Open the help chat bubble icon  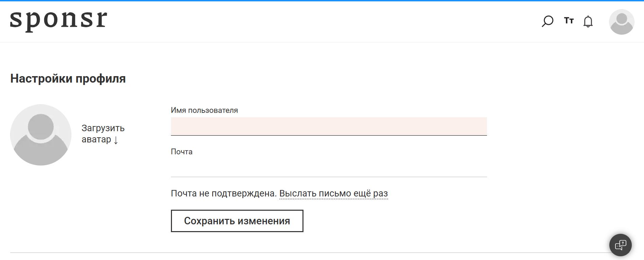[621, 245]
